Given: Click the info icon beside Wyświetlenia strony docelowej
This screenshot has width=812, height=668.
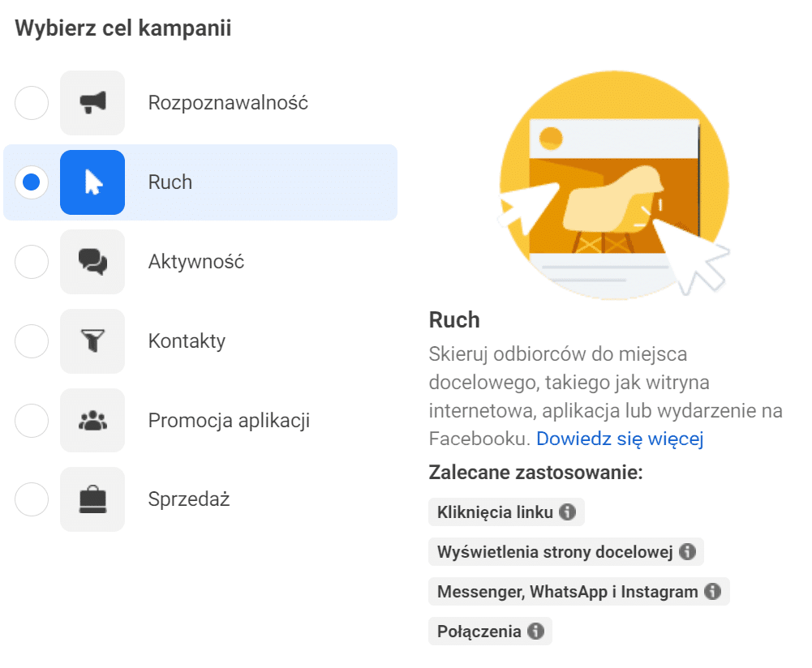Looking at the screenshot, I should [x=689, y=551].
